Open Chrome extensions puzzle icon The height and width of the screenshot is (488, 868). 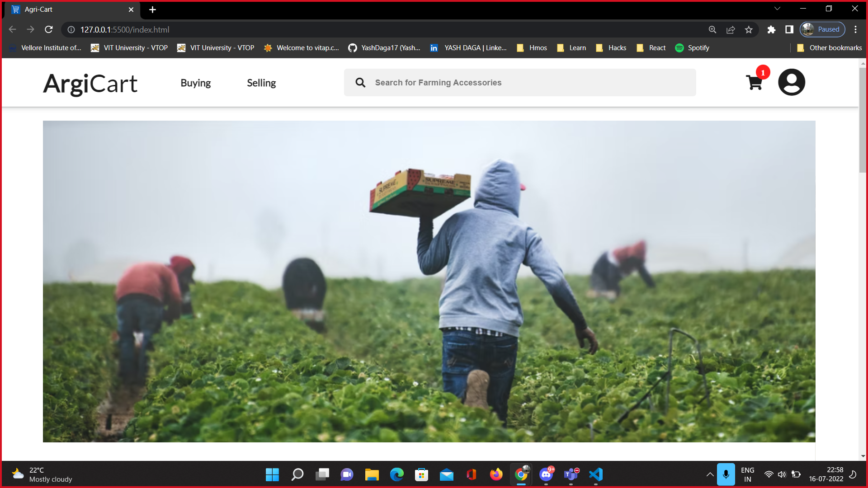[x=771, y=29]
